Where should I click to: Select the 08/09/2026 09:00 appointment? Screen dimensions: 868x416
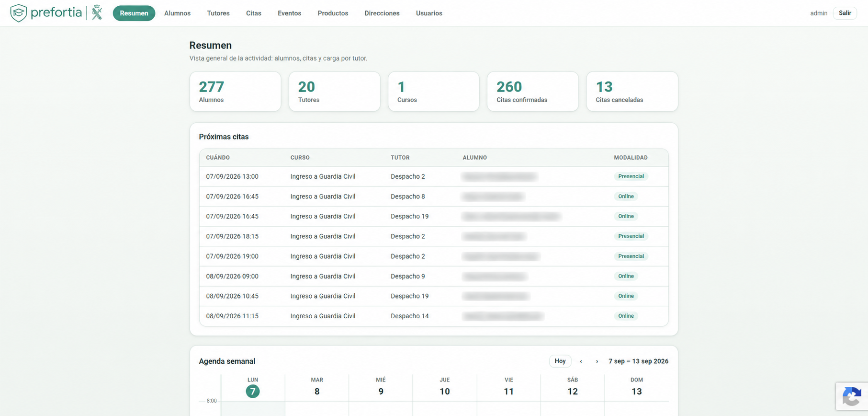click(x=434, y=276)
